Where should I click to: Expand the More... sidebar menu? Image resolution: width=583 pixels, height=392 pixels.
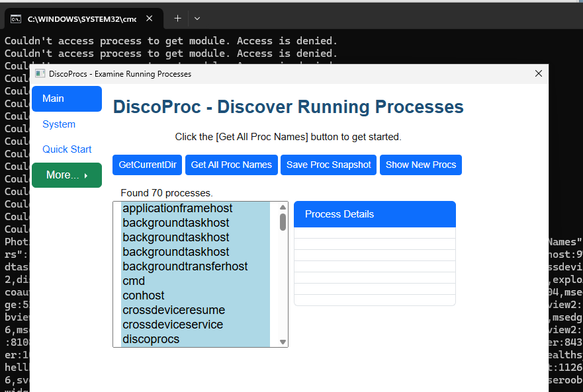(66, 175)
